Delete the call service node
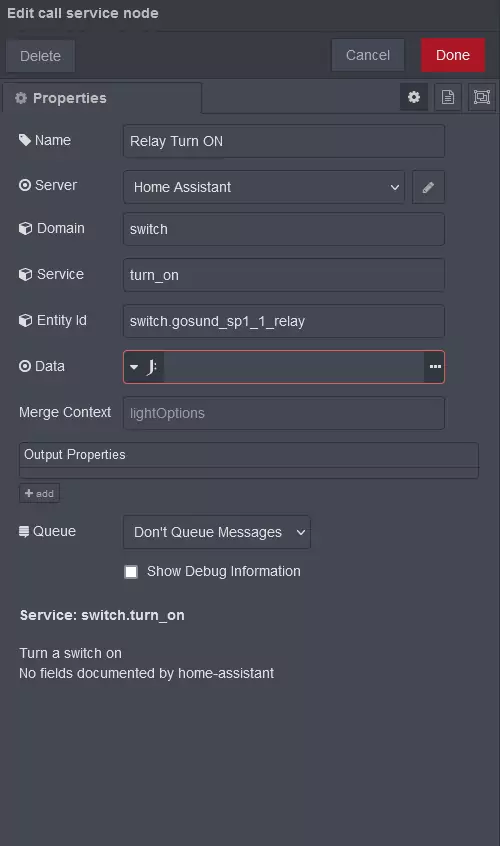 click(40, 56)
